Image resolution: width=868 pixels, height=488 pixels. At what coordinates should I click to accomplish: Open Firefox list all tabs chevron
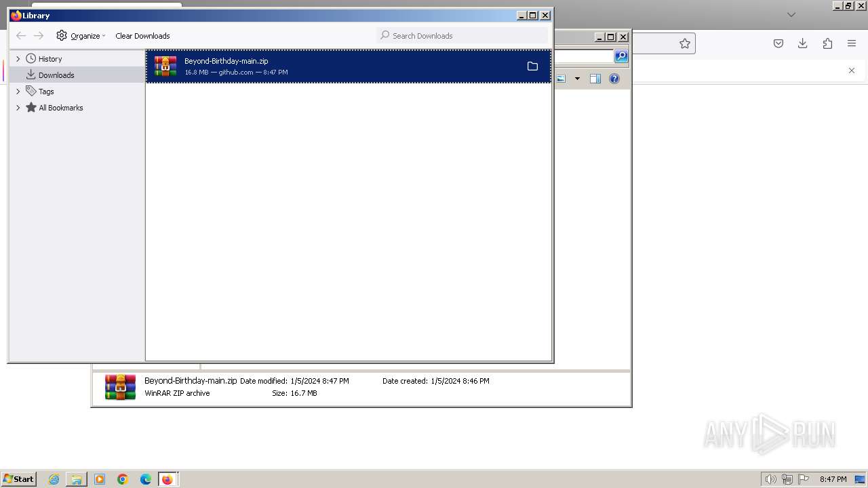coord(791,15)
